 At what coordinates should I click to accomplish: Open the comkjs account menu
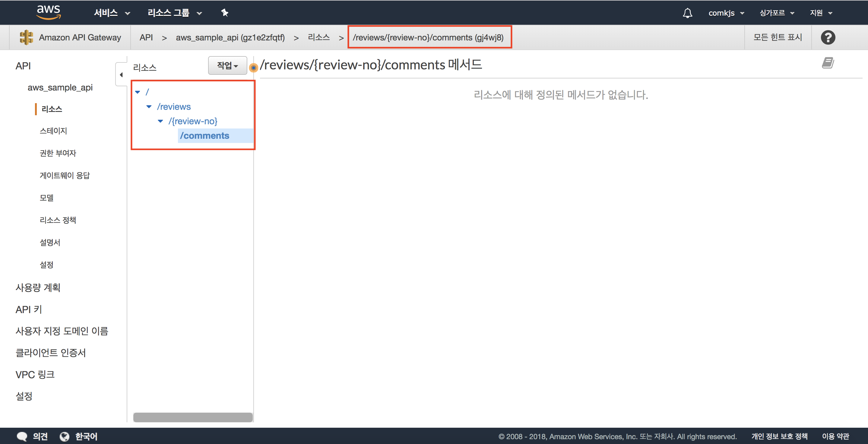pos(726,13)
